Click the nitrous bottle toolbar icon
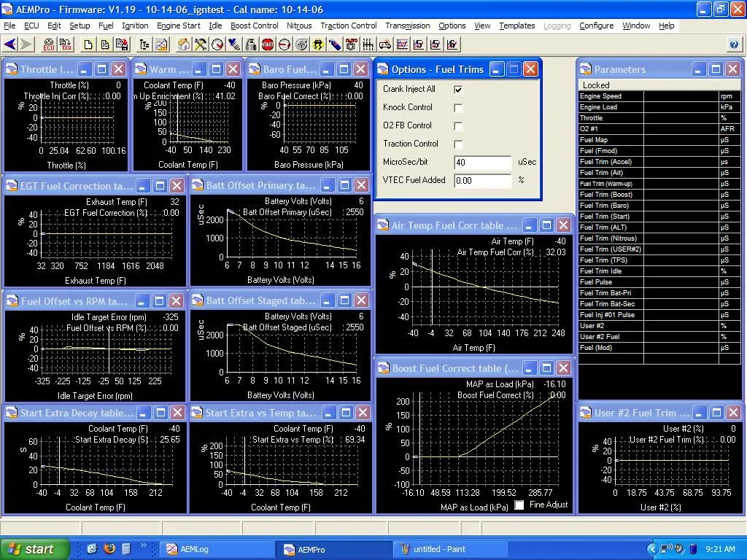 tap(335, 44)
